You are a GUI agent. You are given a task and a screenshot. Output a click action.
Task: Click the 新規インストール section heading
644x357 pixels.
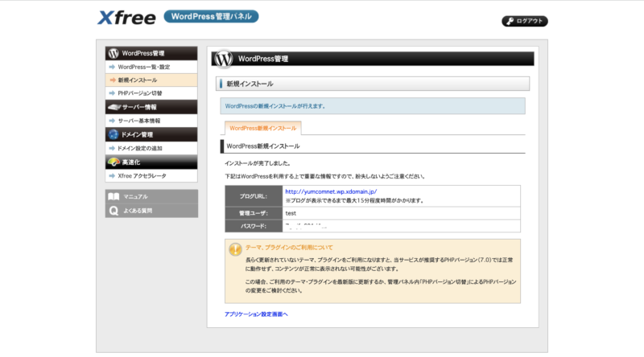coord(373,84)
